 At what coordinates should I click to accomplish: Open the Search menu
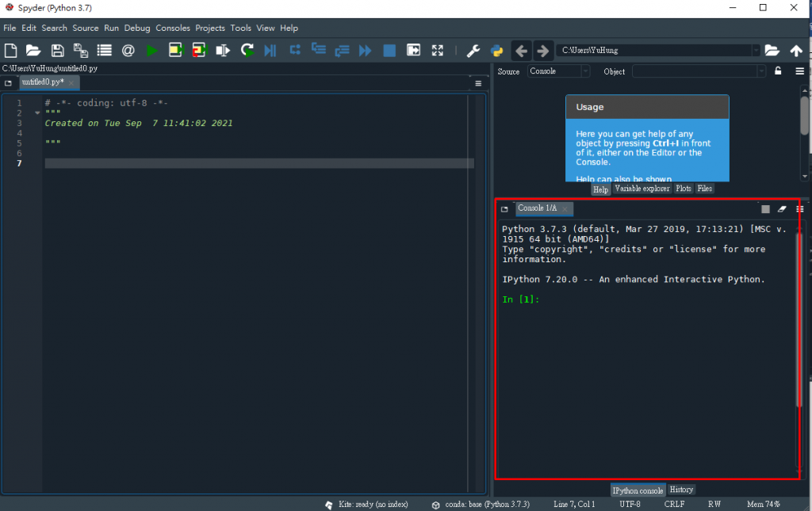point(55,28)
